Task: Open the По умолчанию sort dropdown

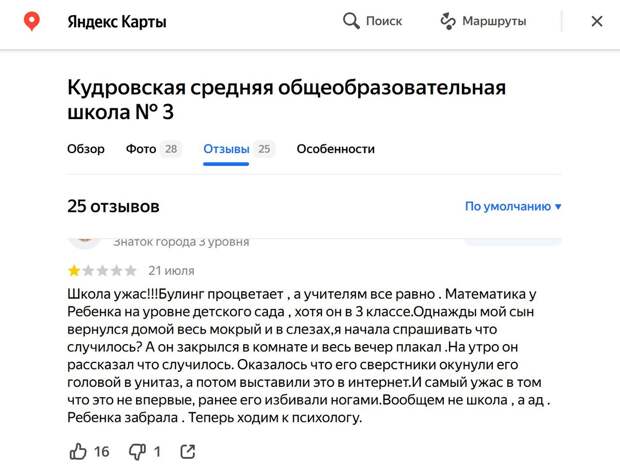Action: 507,206
